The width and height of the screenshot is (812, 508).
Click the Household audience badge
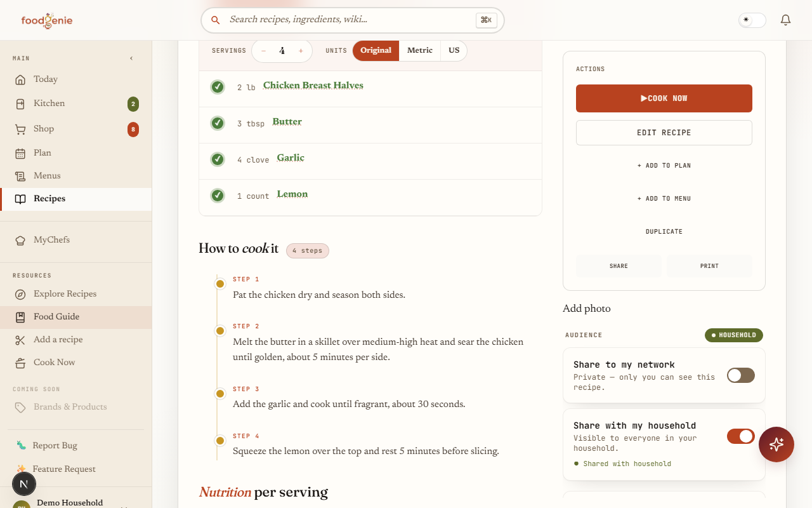734,335
